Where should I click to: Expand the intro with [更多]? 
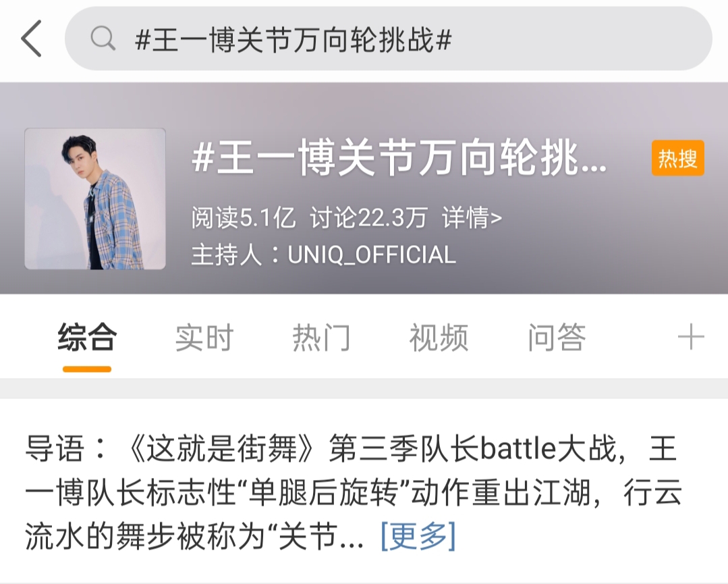(x=418, y=535)
